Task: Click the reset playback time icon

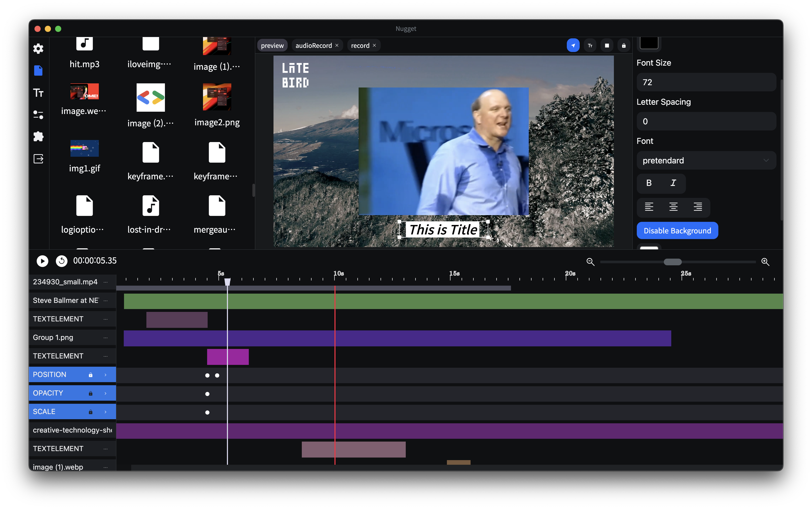Action: [61, 261]
